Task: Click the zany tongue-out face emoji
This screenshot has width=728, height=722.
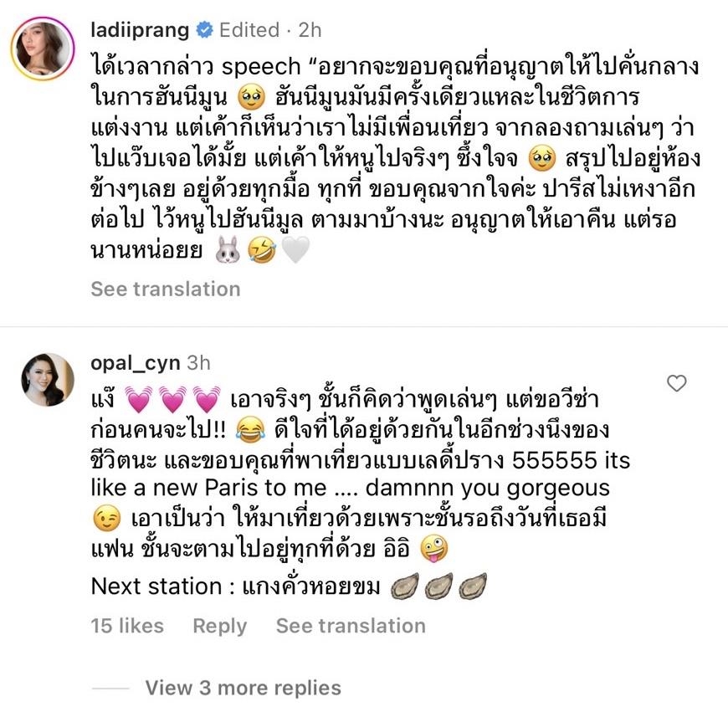Action: [x=433, y=548]
